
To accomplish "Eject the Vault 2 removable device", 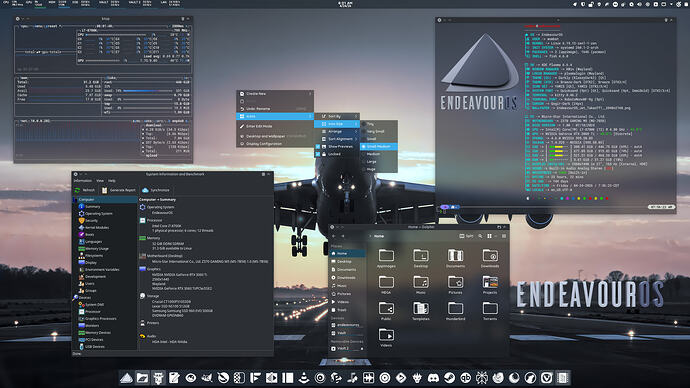I will pyautogui.click(x=362, y=348).
